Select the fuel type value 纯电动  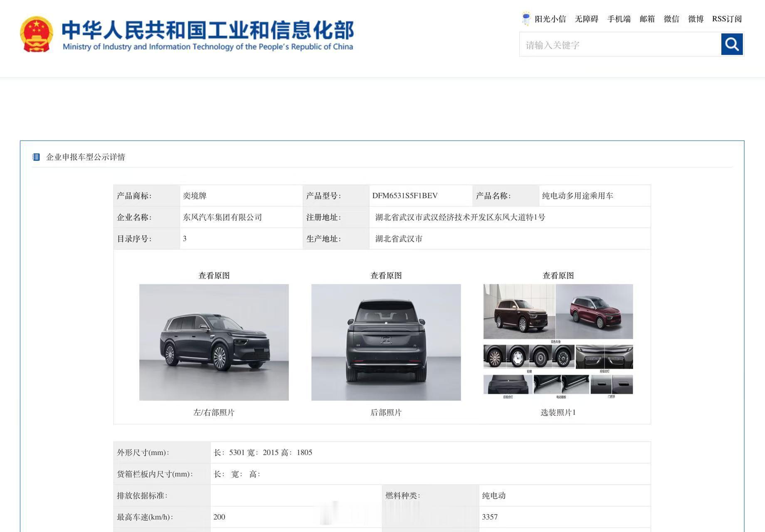click(x=494, y=495)
